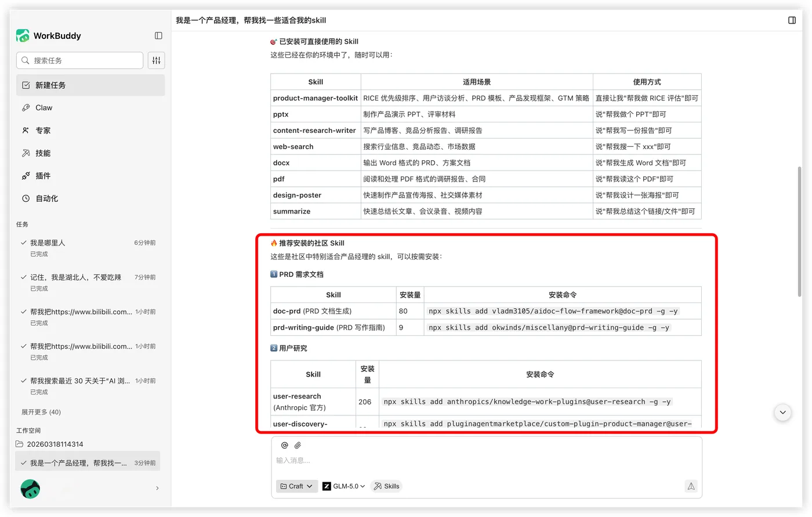Click the @ mention icon
Screen dimensions: 812x517
click(284, 445)
